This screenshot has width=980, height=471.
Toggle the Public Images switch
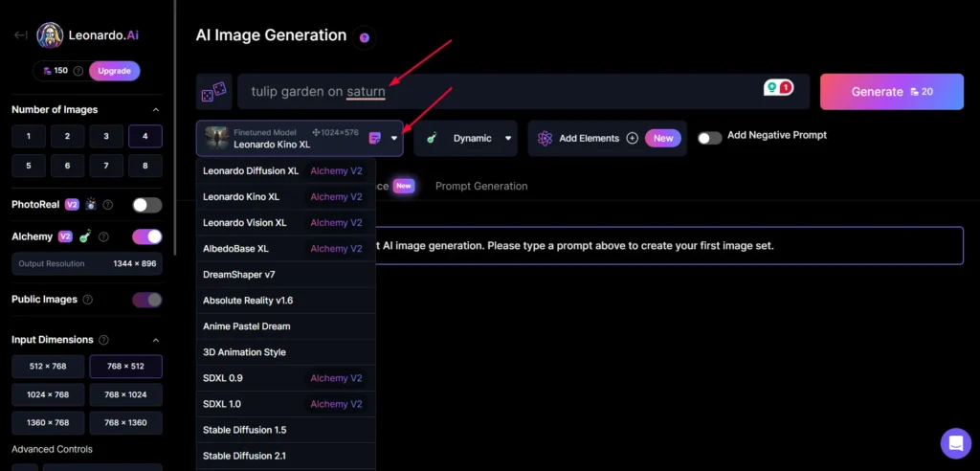click(x=146, y=300)
